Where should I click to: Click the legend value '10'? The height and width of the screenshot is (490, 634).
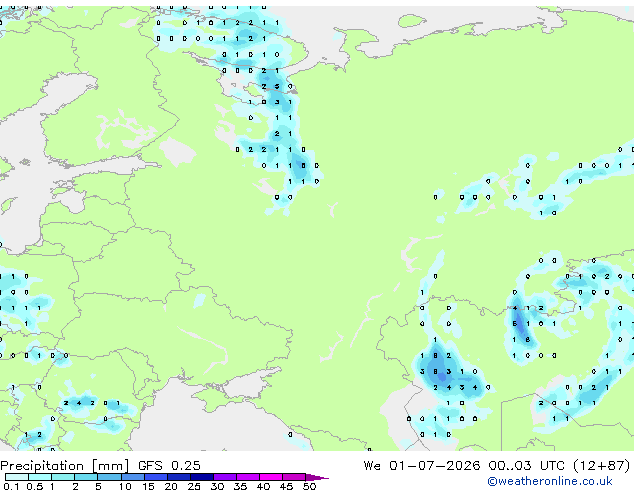click(x=125, y=486)
